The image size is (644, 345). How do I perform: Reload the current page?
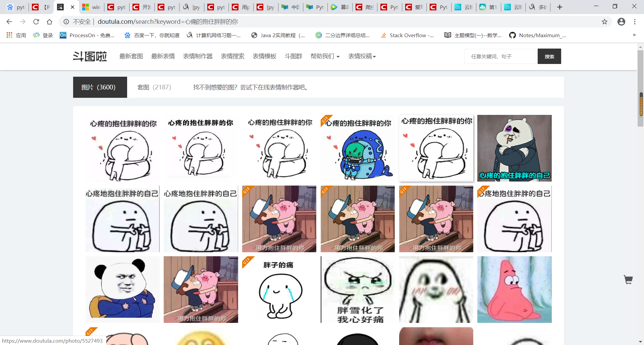[x=36, y=22]
